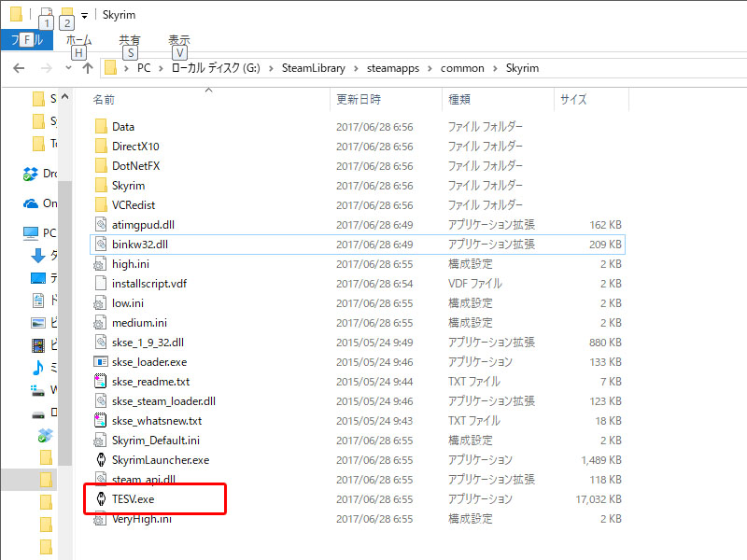Navigate to SteamLibrary in the address bar

click(x=314, y=68)
